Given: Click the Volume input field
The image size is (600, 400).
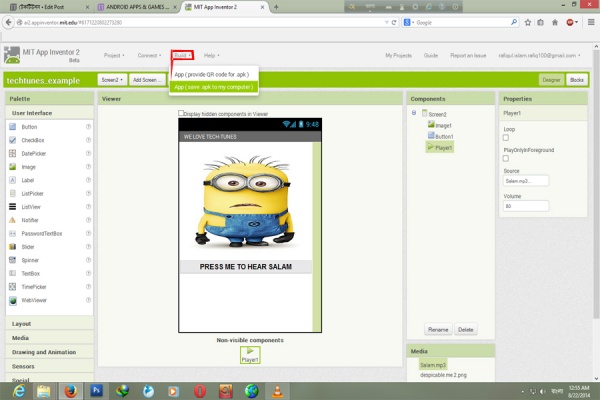Looking at the screenshot, I should [525, 206].
